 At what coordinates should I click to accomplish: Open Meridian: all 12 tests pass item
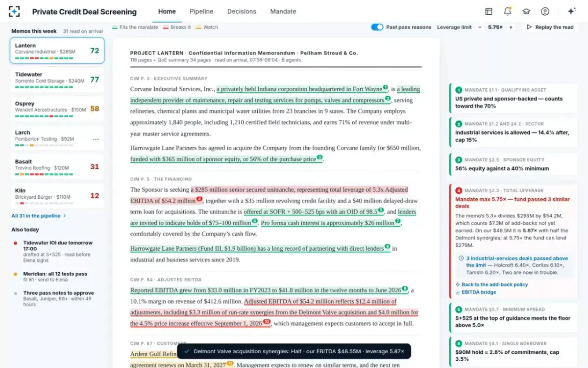pos(57,277)
